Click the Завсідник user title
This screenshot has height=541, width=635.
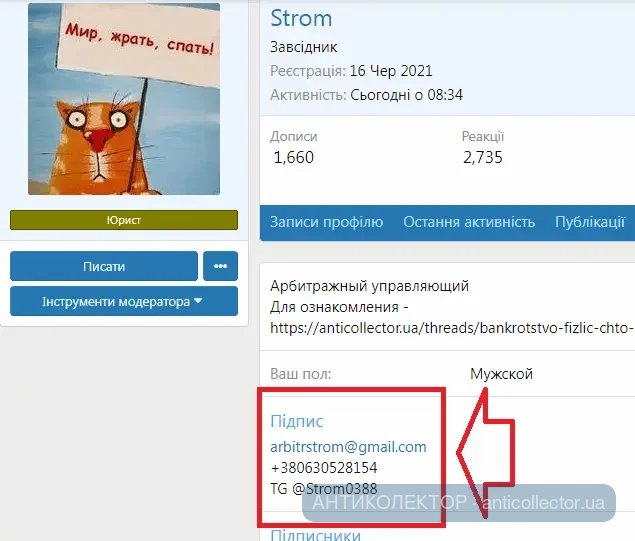pos(304,47)
